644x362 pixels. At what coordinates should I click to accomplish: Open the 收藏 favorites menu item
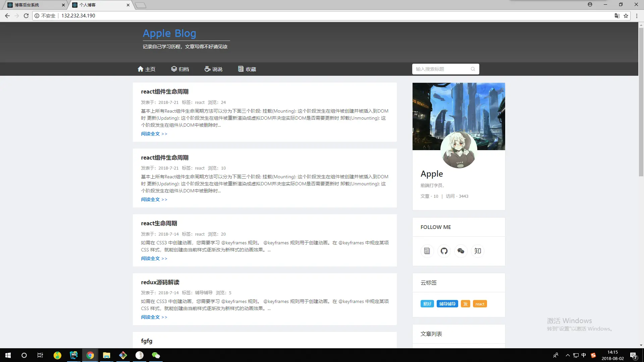pyautogui.click(x=247, y=69)
